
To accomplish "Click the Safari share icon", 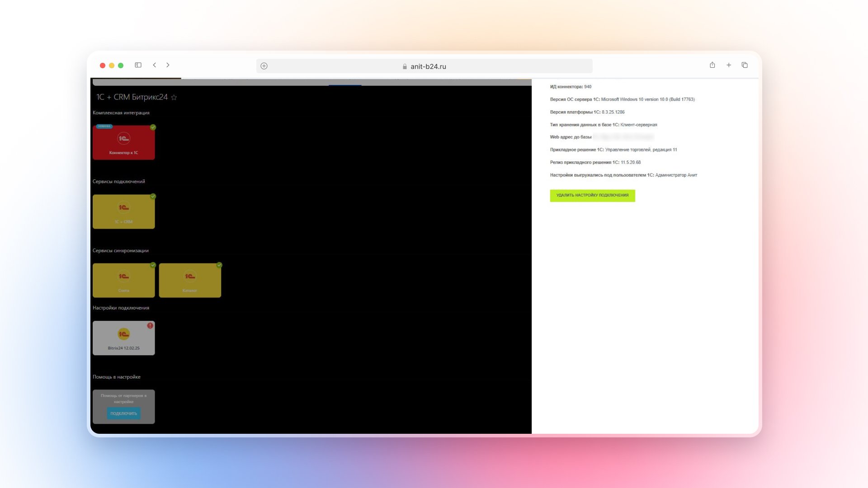I will click(x=712, y=65).
